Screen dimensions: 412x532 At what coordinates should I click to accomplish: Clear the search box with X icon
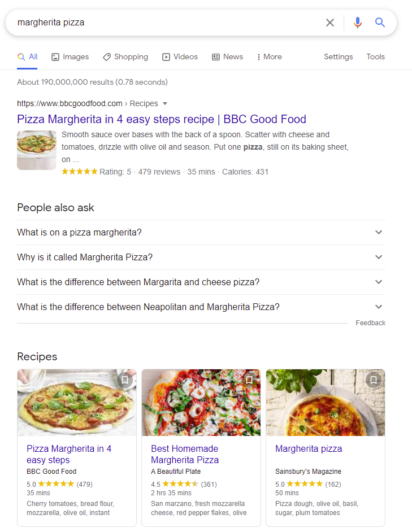point(330,23)
